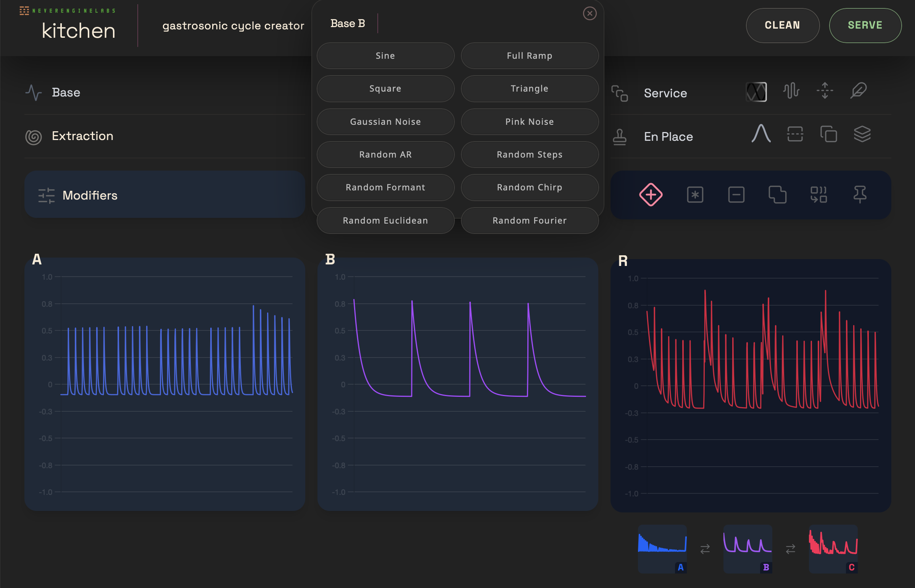Screen dimensions: 915x588
Task: Click the waveform bars icon next to Service
Action: (x=791, y=91)
